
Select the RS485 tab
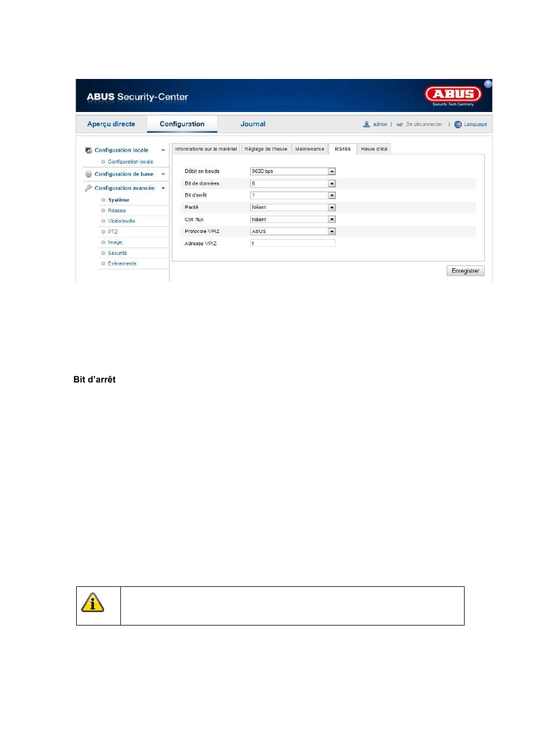[343, 149]
